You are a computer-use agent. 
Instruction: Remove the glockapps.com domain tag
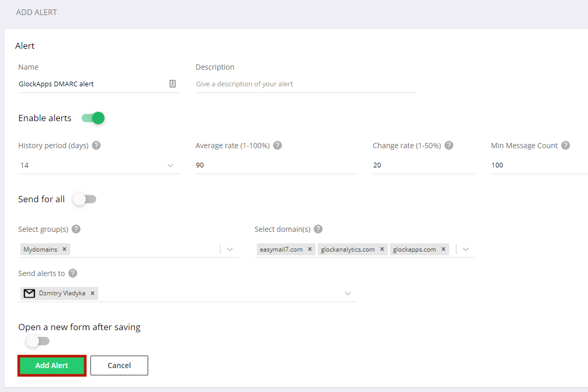click(443, 249)
